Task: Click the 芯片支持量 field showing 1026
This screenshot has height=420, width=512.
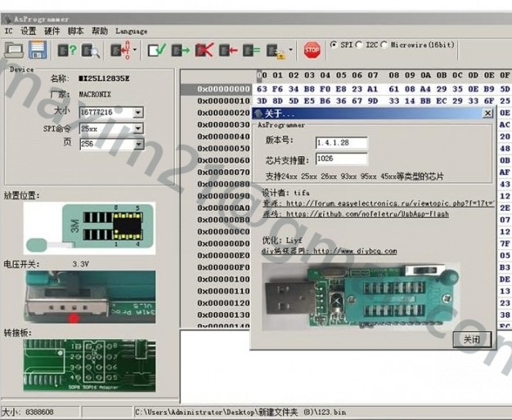Action: [x=340, y=159]
